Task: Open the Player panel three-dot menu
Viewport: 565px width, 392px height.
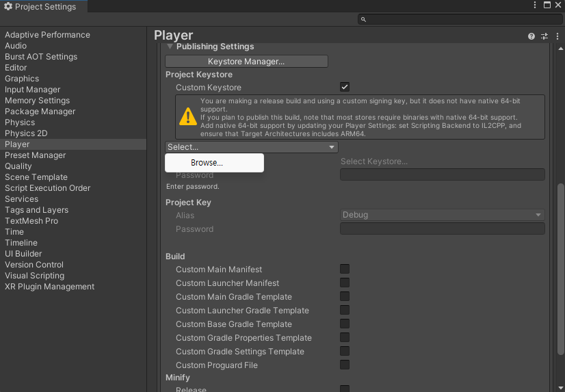Action: 557,36
